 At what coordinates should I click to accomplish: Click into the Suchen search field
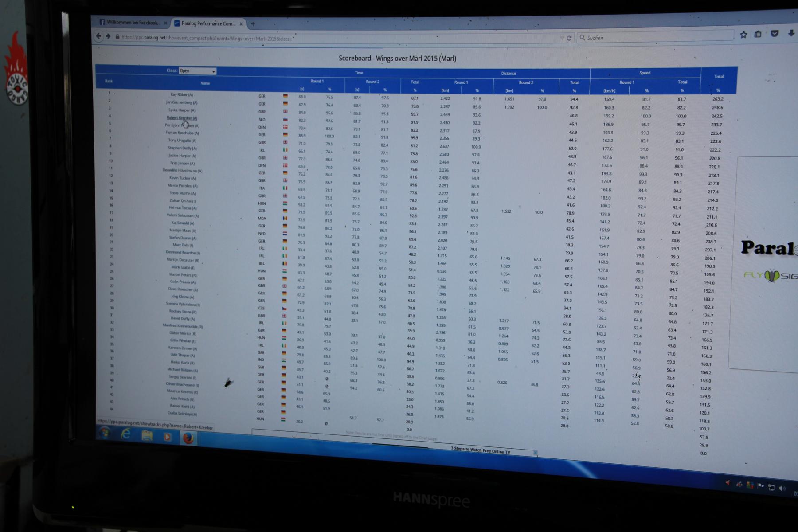(x=656, y=38)
